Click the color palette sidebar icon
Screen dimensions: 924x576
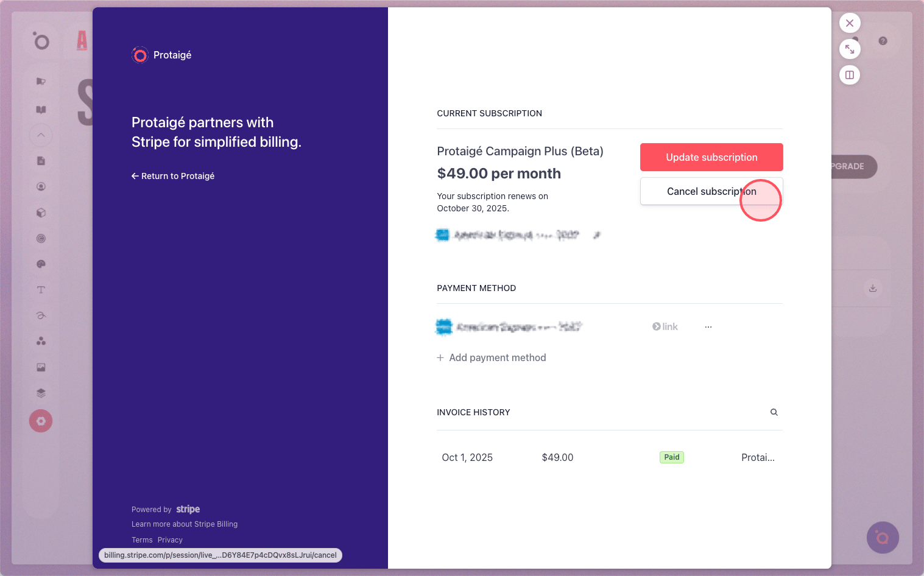[x=41, y=264]
